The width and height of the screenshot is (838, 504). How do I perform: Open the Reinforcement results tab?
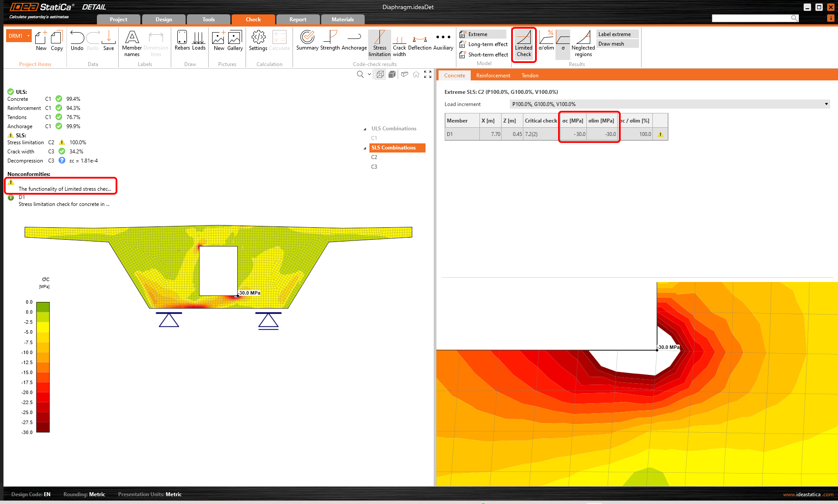(493, 76)
